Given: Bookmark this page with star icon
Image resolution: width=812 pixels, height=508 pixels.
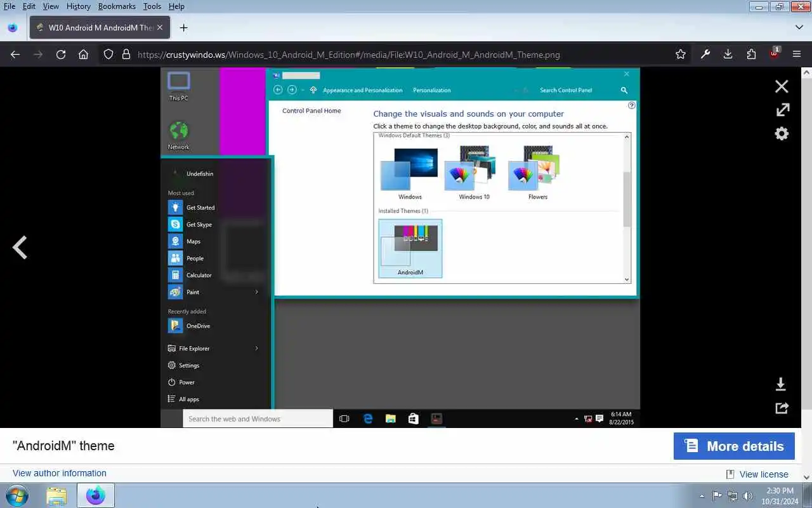Looking at the screenshot, I should 681,55.
